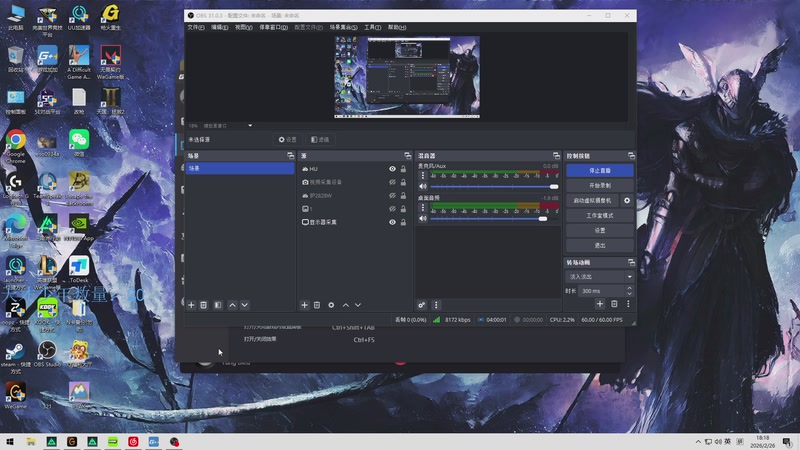The width and height of the screenshot is (800, 450).
Task: Click 退出 exit button
Action: pyautogui.click(x=600, y=245)
